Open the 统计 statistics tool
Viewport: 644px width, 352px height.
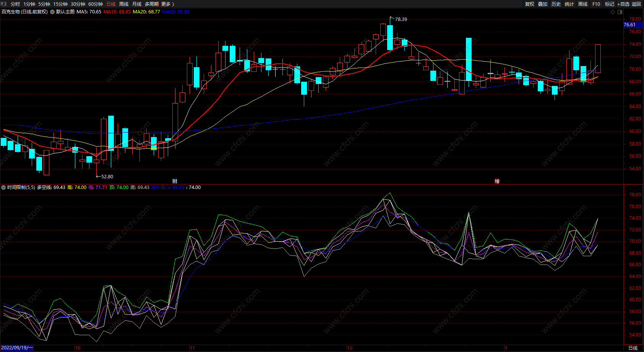569,4
